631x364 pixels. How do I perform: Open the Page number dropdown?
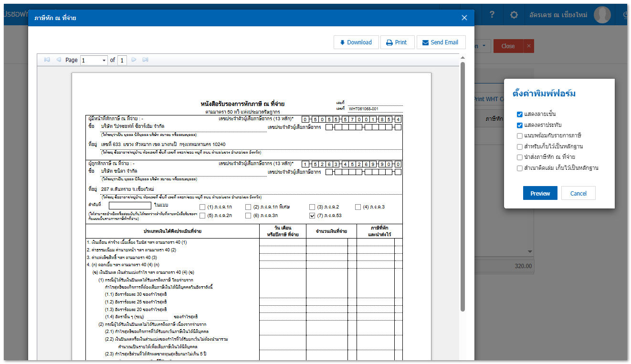tap(104, 60)
